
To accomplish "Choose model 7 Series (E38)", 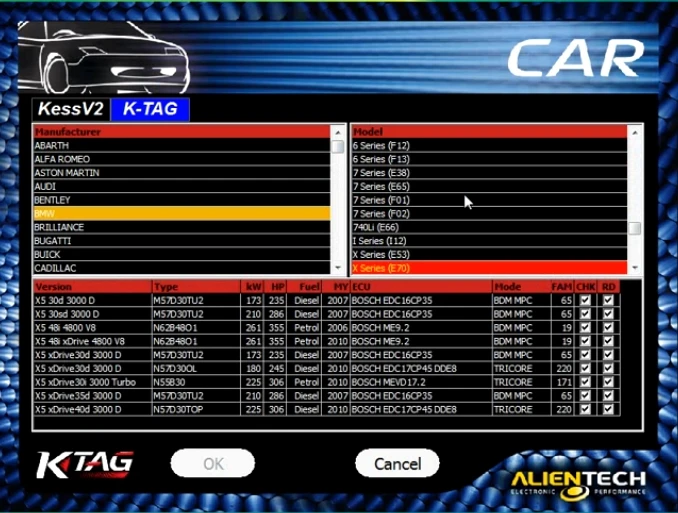I will pyautogui.click(x=489, y=173).
